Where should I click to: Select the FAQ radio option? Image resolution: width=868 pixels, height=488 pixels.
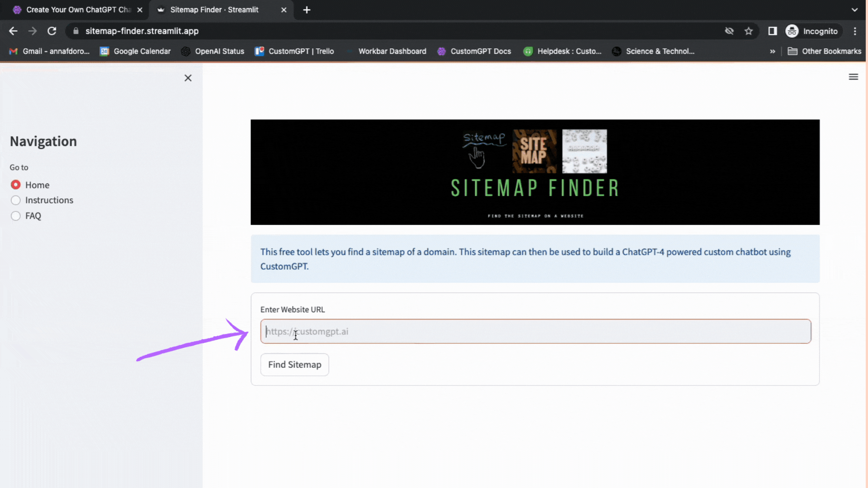click(16, 216)
